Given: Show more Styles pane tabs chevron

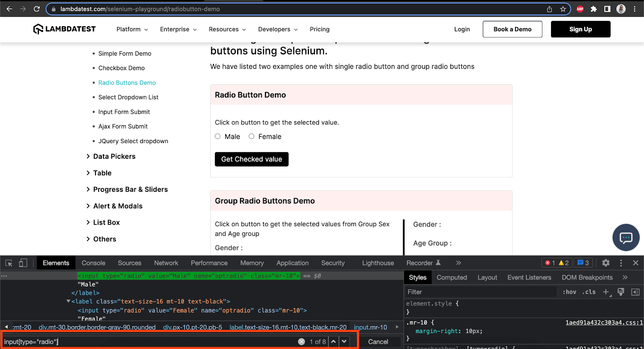Looking at the screenshot, I should (625, 277).
